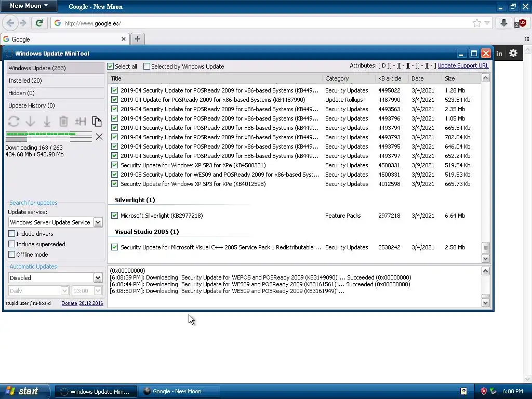Select the Windows Update (263) tab
Viewport: 532px width, 399px height.
pos(55,68)
